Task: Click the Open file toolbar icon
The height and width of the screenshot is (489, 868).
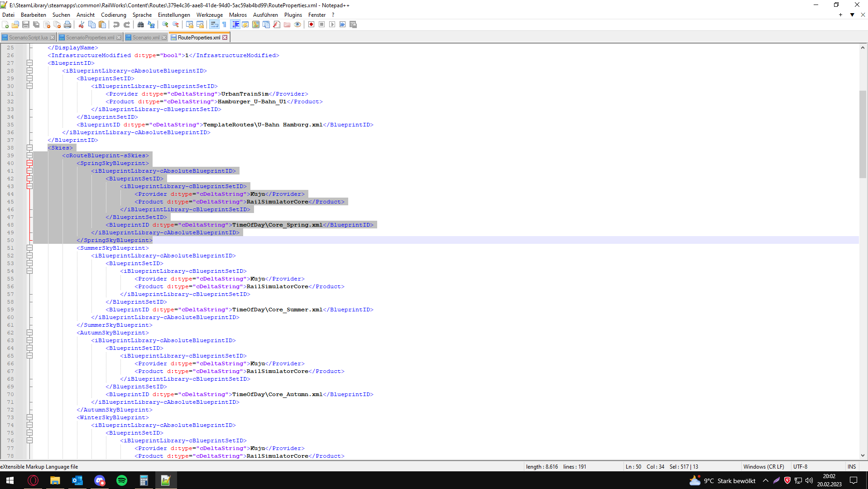Action: (x=15, y=24)
